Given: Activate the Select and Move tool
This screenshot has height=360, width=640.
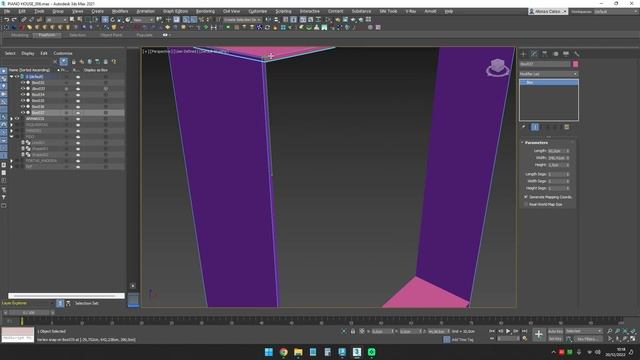Looking at the screenshot, I should click(105, 20).
